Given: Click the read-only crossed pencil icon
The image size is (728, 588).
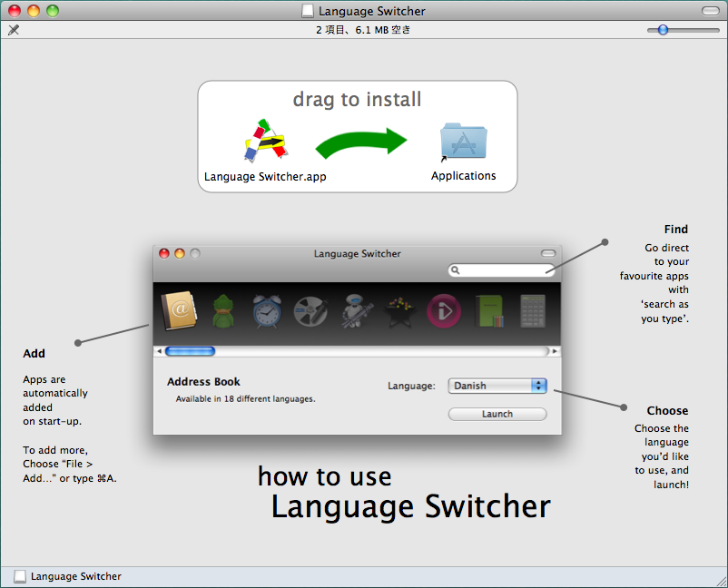Looking at the screenshot, I should (x=14, y=30).
